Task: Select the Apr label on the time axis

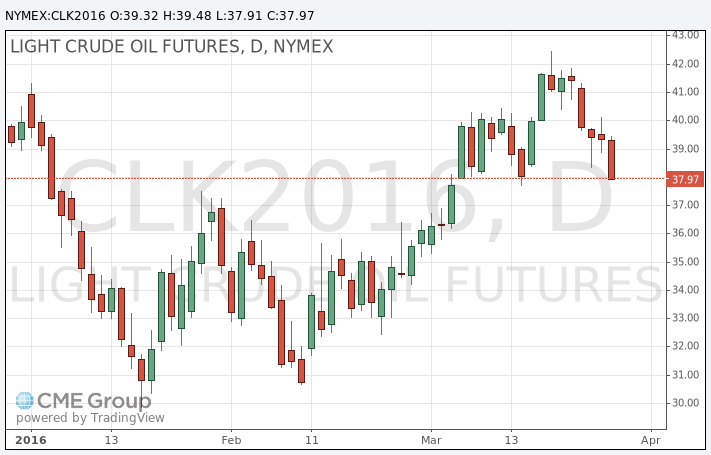Action: point(651,439)
